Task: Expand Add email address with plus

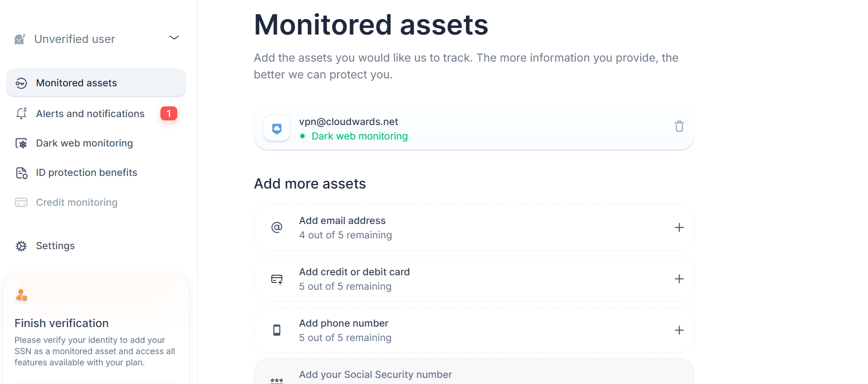Action: [679, 228]
